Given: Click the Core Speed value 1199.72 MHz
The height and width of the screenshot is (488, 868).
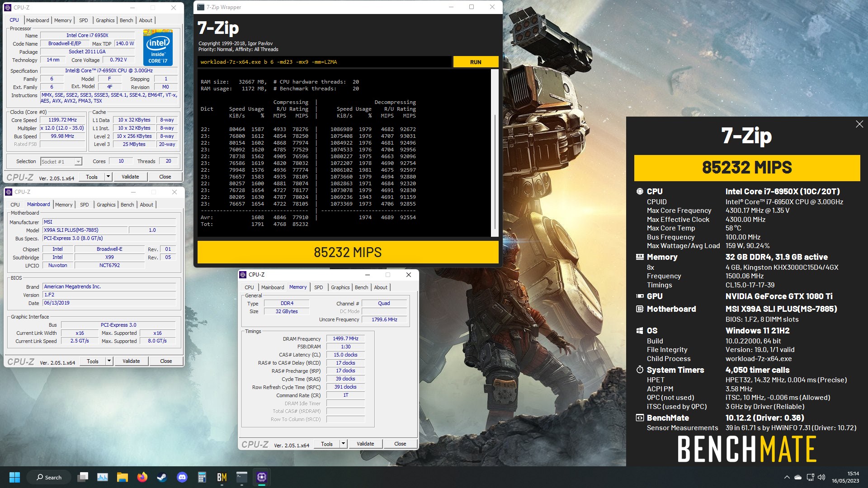Looking at the screenshot, I should pos(63,120).
